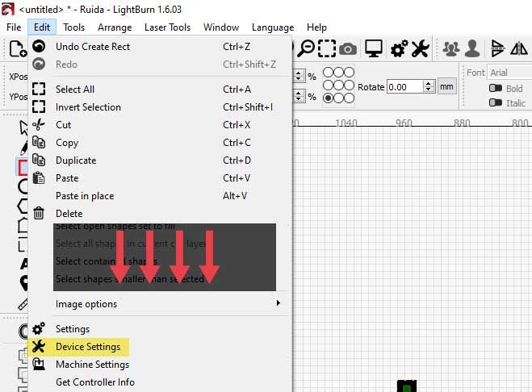This screenshot has height=392, width=532.
Task: Choose Paste from the Edit menu
Action: click(160, 178)
